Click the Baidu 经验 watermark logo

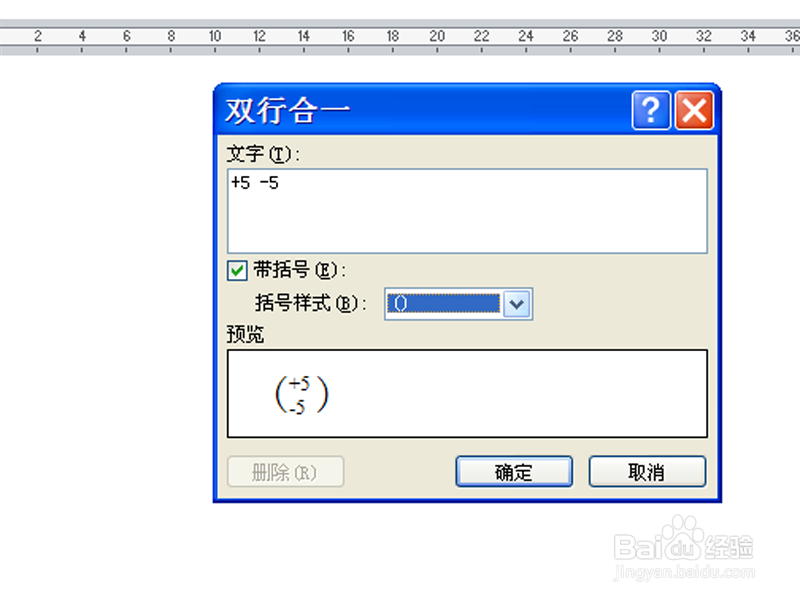pyautogui.click(x=684, y=548)
